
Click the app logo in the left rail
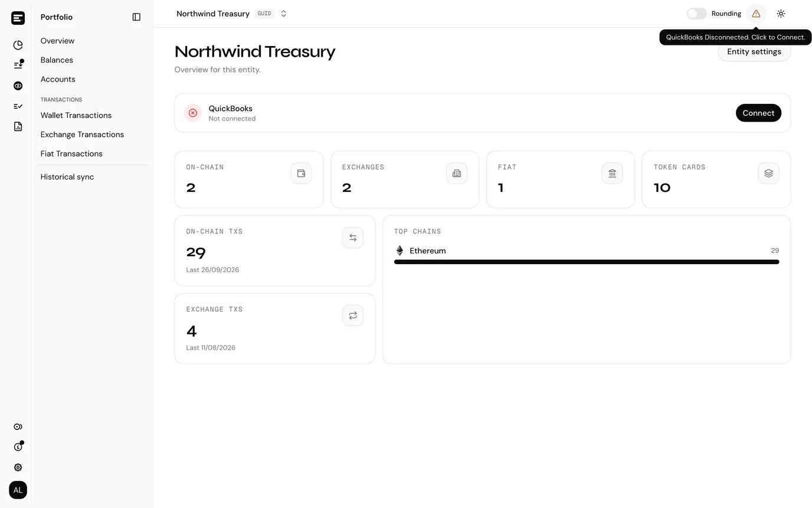click(18, 18)
